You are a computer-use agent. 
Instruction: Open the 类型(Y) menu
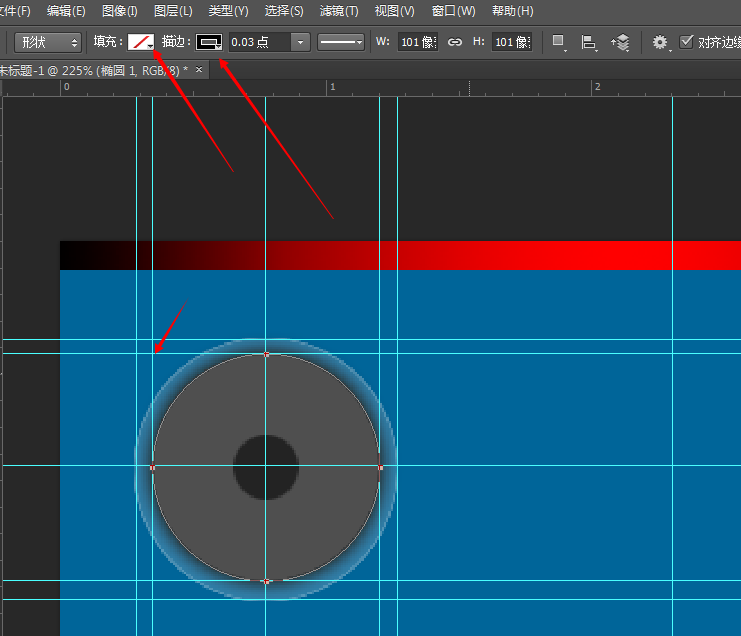228,10
